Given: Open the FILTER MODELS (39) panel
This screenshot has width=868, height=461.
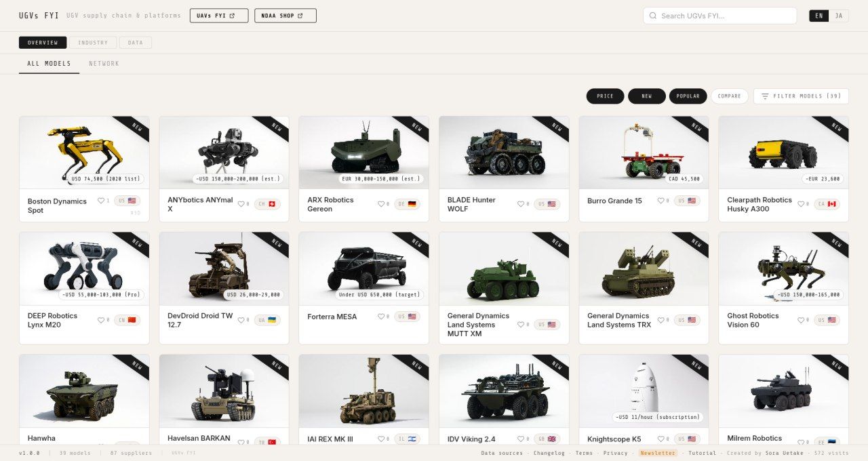Looking at the screenshot, I should [x=801, y=96].
